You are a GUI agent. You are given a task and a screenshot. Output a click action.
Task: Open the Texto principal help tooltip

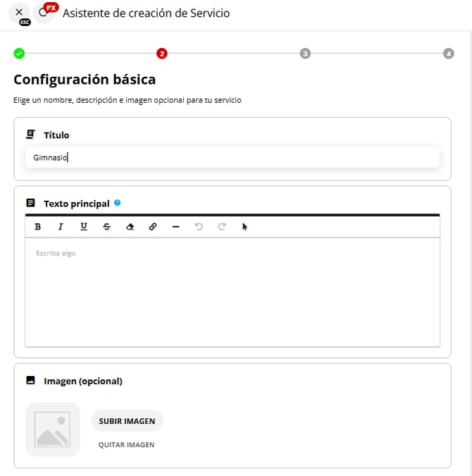point(118,203)
